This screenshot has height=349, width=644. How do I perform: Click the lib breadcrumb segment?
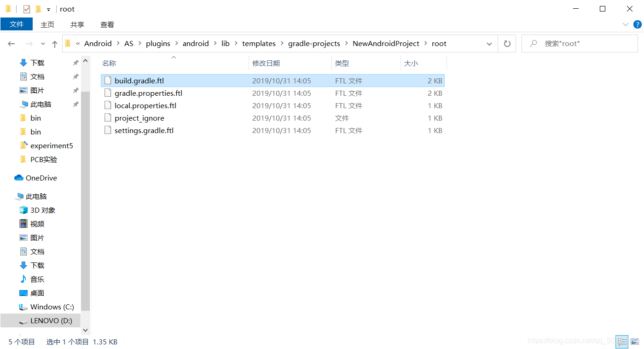(x=226, y=43)
